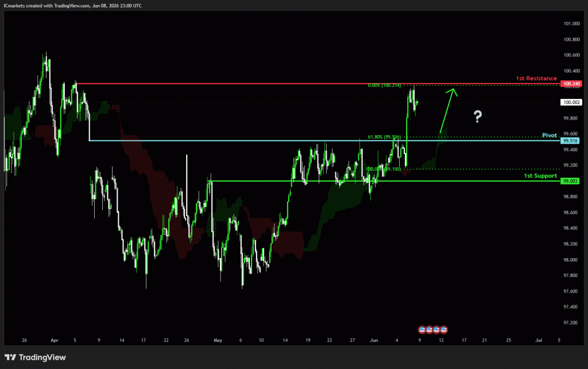Image resolution: width=588 pixels, height=369 pixels.
Task: Click the 98.800 price axis value
Action: coord(570,197)
